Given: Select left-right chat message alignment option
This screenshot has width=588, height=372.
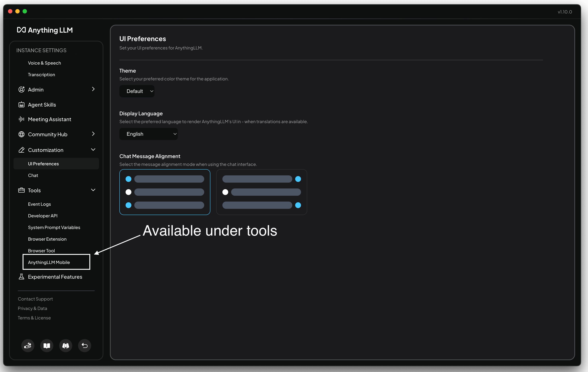Looking at the screenshot, I should (261, 192).
